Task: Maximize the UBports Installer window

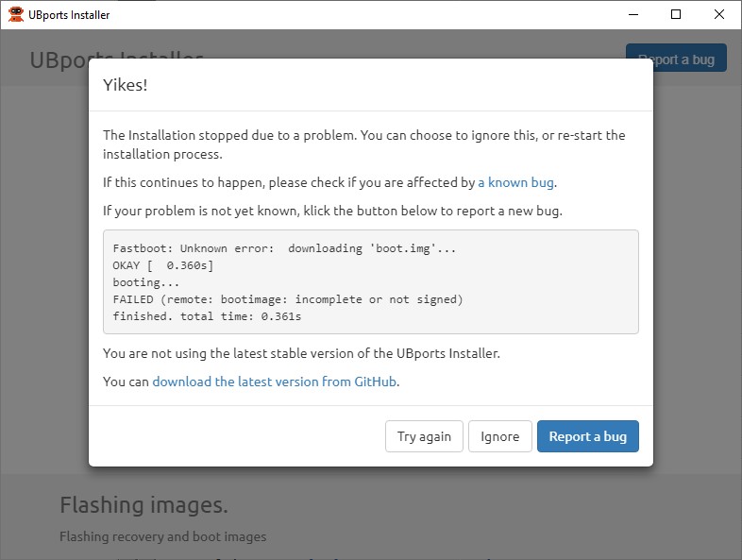Action: 676,15
